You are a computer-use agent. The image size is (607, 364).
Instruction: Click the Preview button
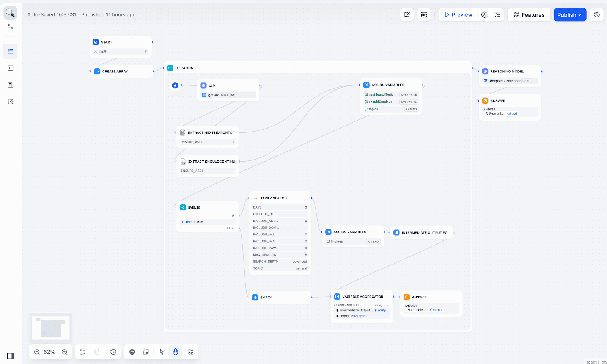coord(458,15)
